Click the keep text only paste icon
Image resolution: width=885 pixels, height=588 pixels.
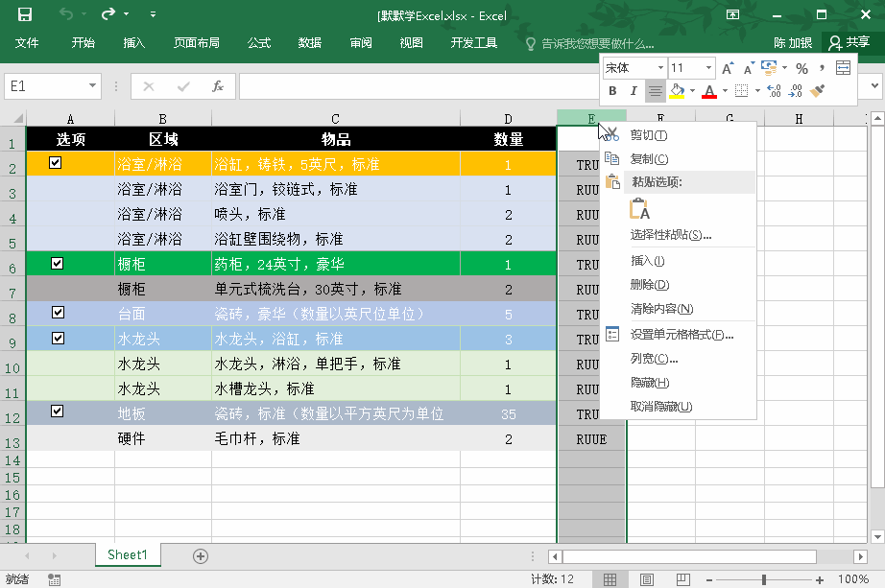tap(639, 208)
